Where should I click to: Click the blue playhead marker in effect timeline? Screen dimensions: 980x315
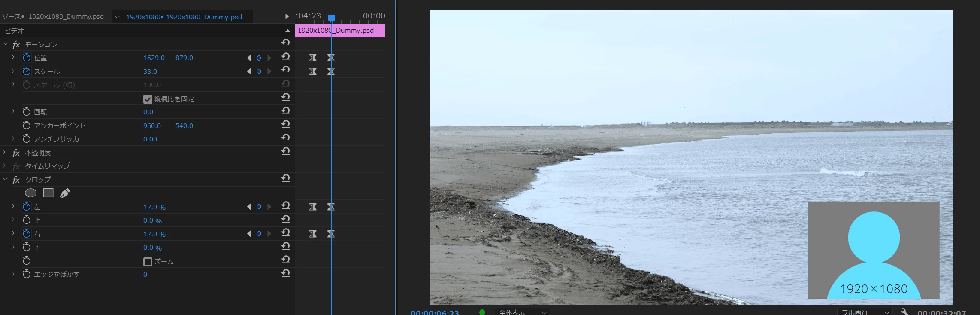click(x=331, y=18)
